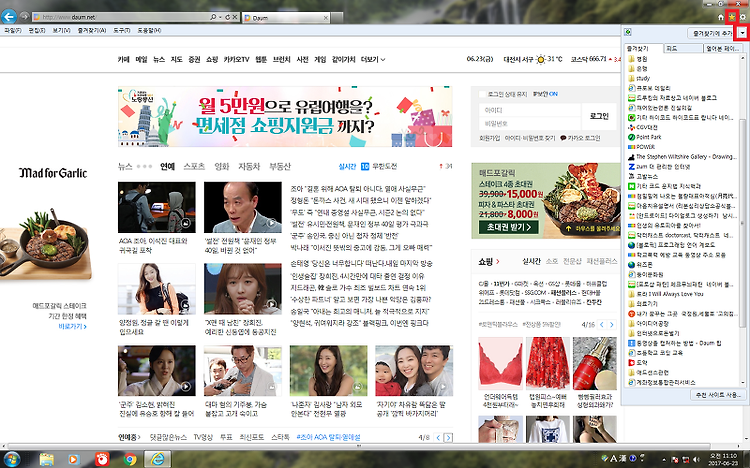Open favorites with the star icon
Screen dimensions: 750x468
point(731,17)
